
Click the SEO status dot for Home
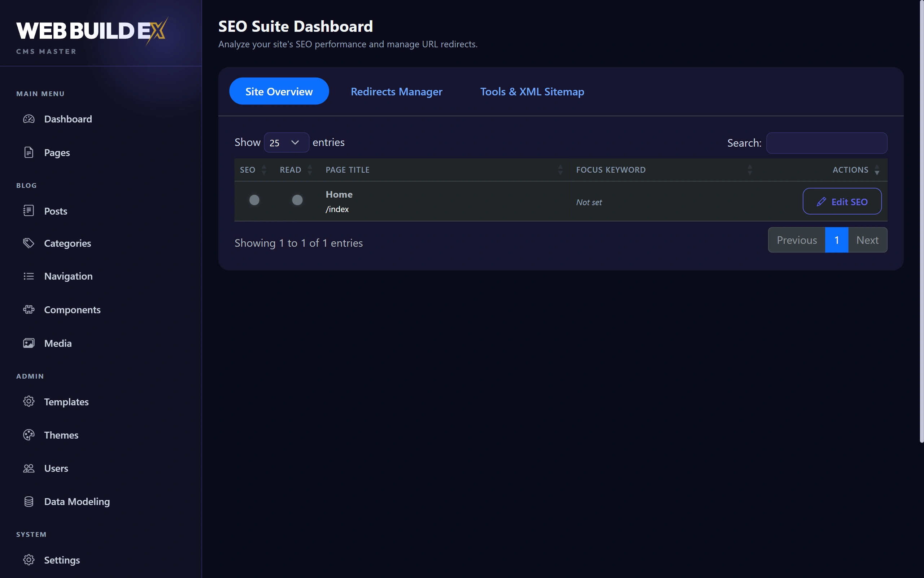point(254,200)
